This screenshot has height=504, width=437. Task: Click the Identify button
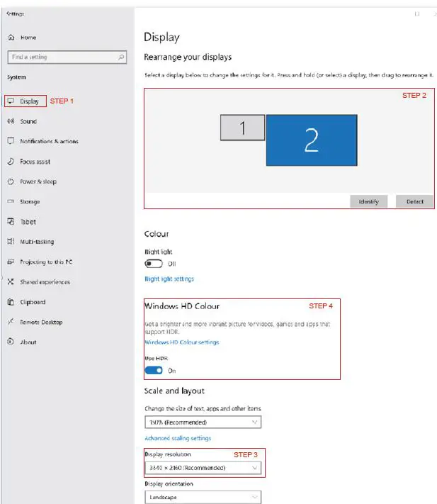click(x=368, y=201)
